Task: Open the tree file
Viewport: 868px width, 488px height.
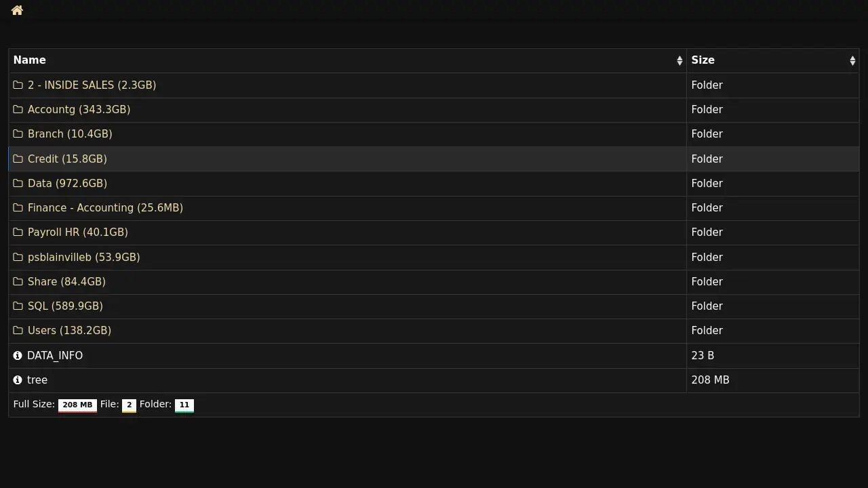Action: [37, 380]
